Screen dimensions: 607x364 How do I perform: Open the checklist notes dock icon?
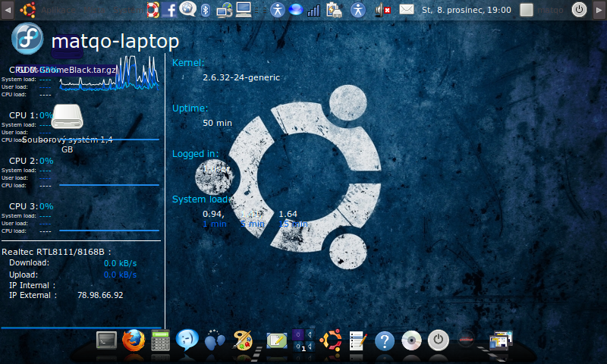[x=358, y=340]
